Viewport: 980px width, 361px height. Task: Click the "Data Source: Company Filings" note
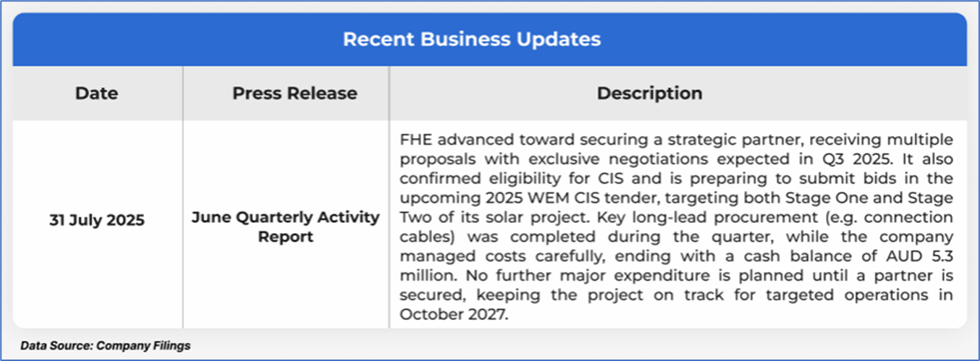pos(106,346)
